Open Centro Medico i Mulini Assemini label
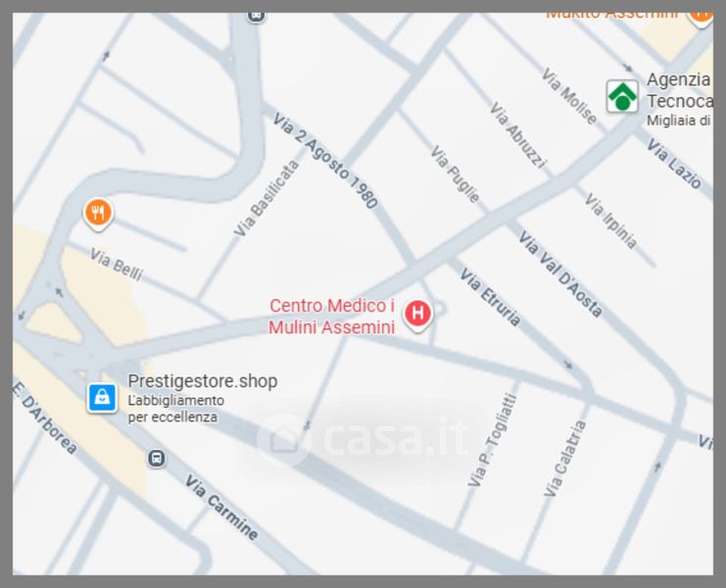Image resolution: width=726 pixels, height=588 pixels. [331, 317]
